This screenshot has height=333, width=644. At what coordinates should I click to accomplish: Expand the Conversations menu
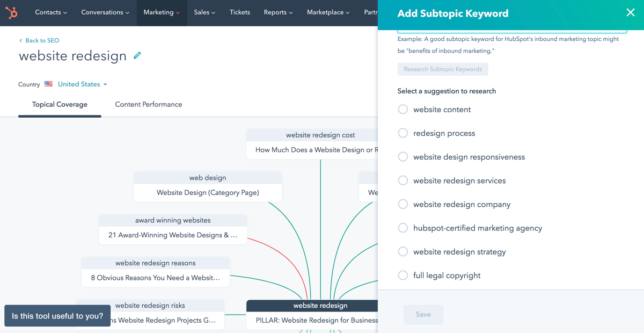105,12
